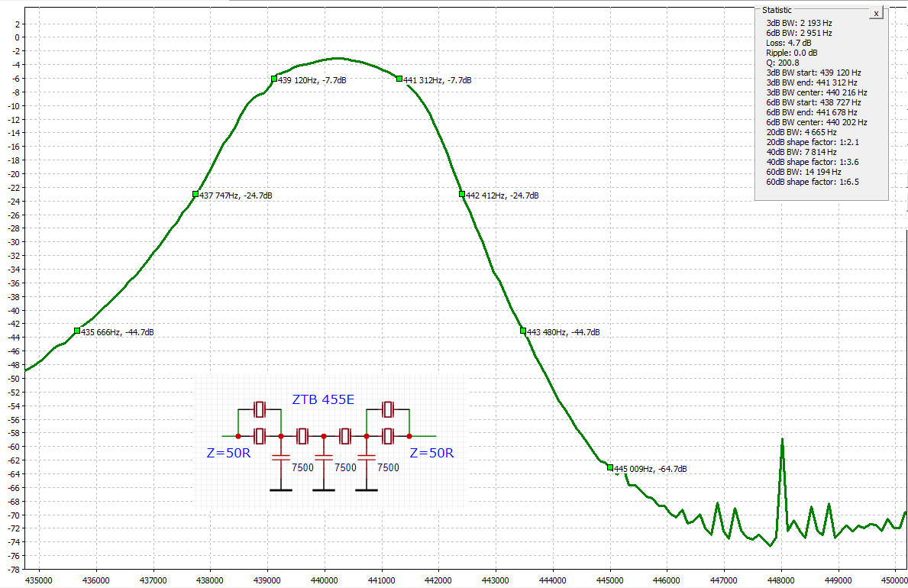Select the '3dB BW: 2 193 Hz' line

click(799, 23)
